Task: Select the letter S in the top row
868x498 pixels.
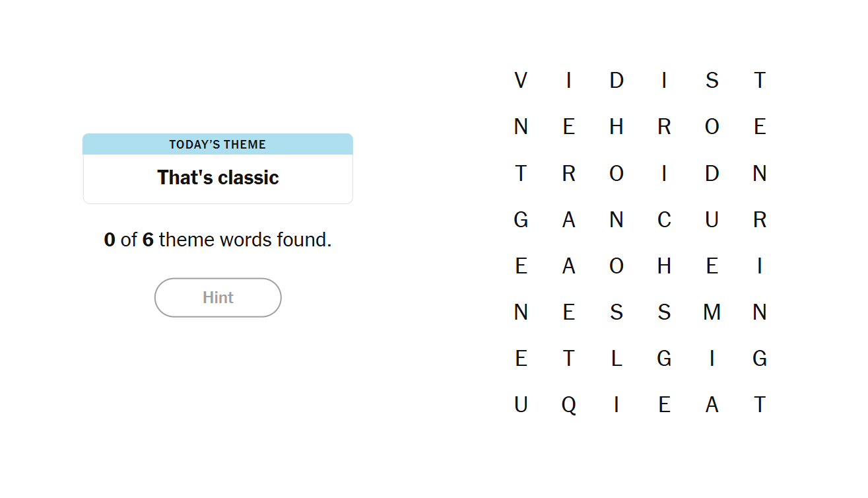Action: click(712, 81)
